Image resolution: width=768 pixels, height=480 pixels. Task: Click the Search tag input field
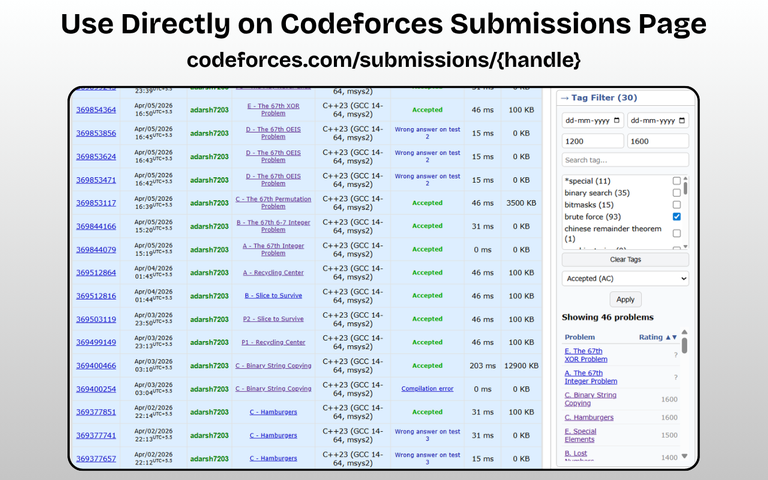click(625, 160)
